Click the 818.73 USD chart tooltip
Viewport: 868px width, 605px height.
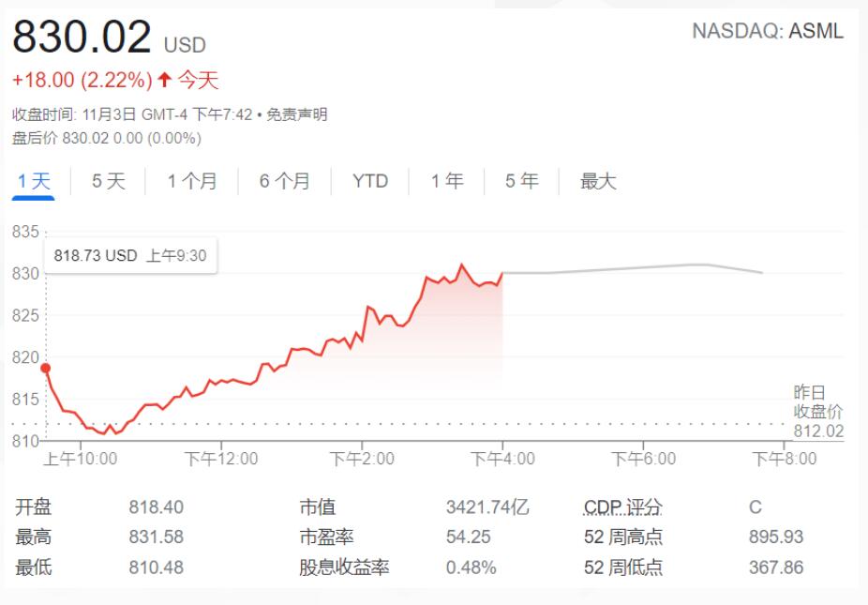(x=130, y=255)
